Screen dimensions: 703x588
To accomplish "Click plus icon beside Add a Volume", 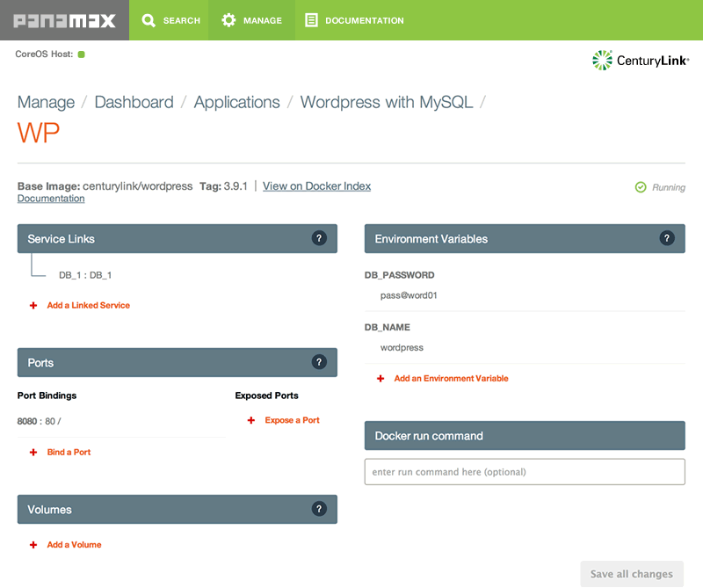I will (33, 545).
